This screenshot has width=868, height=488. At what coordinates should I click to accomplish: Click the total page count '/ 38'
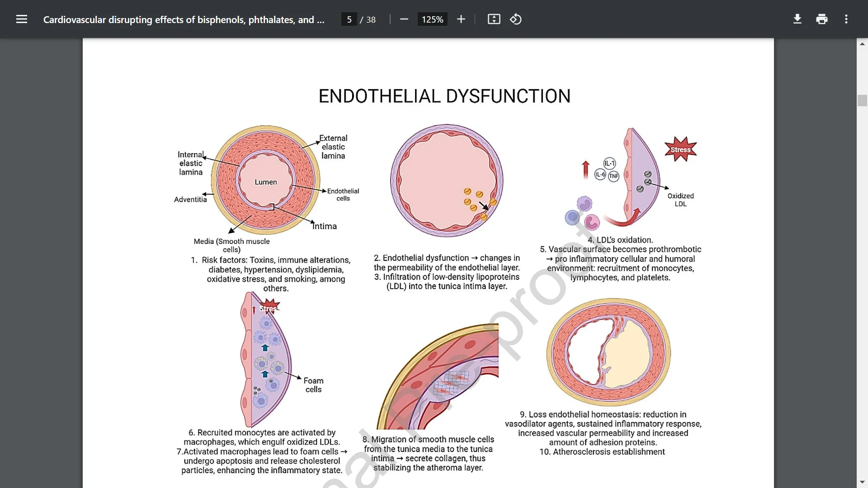(x=368, y=19)
